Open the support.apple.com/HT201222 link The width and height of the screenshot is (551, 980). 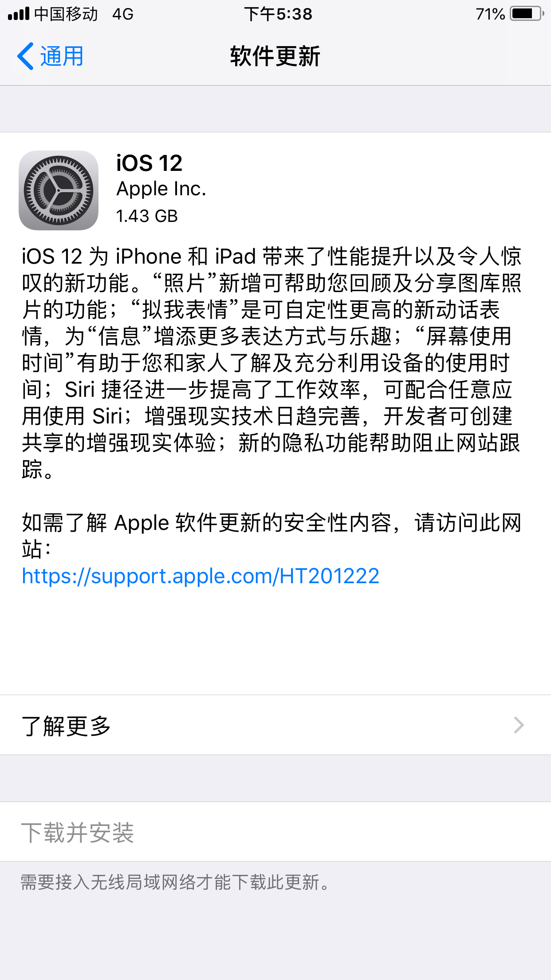(201, 576)
